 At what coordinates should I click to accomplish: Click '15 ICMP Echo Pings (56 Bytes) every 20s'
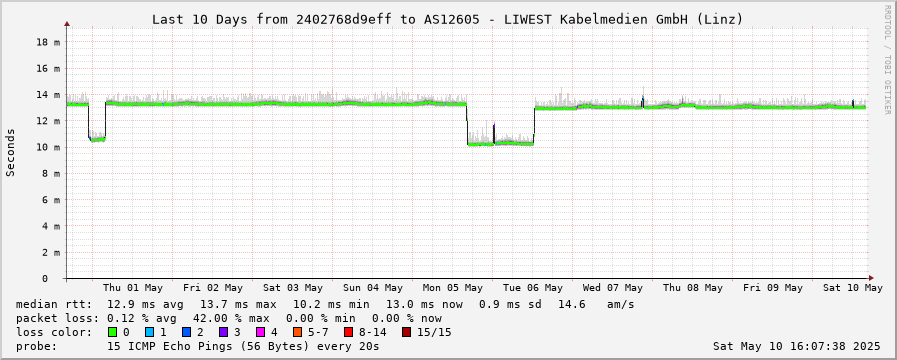click(243, 346)
